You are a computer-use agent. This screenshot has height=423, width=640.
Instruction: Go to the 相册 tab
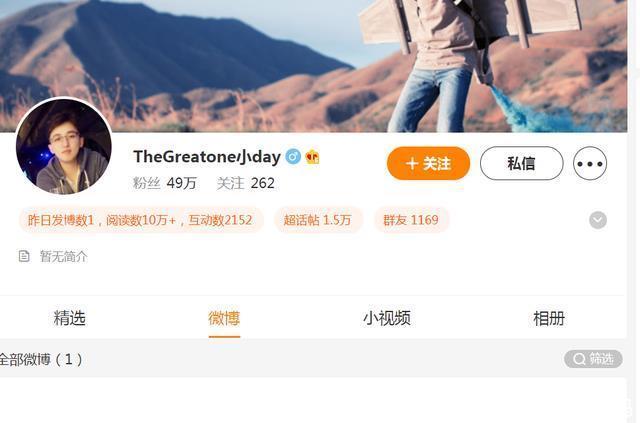pyautogui.click(x=549, y=318)
